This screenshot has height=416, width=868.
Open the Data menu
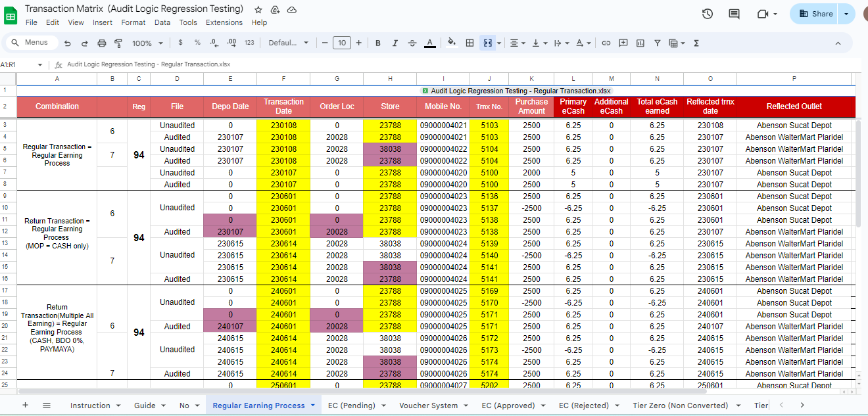pos(162,22)
